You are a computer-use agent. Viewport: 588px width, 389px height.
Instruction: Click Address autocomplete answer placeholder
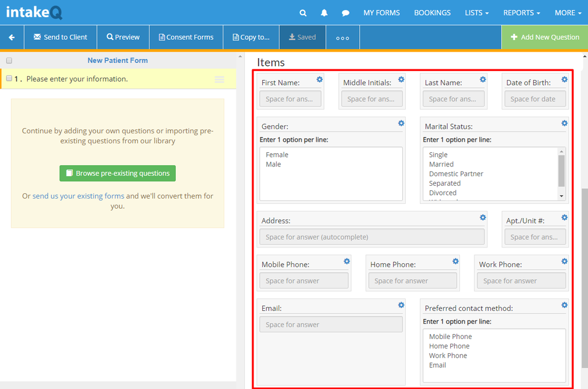[x=372, y=237]
